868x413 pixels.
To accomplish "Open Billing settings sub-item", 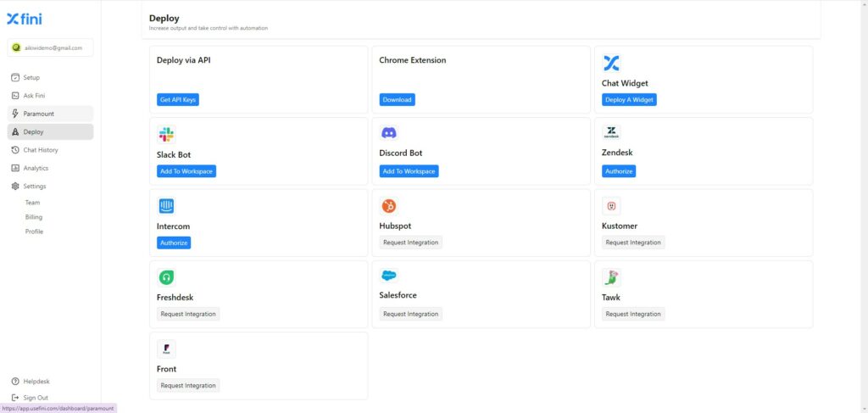I will pos(34,217).
